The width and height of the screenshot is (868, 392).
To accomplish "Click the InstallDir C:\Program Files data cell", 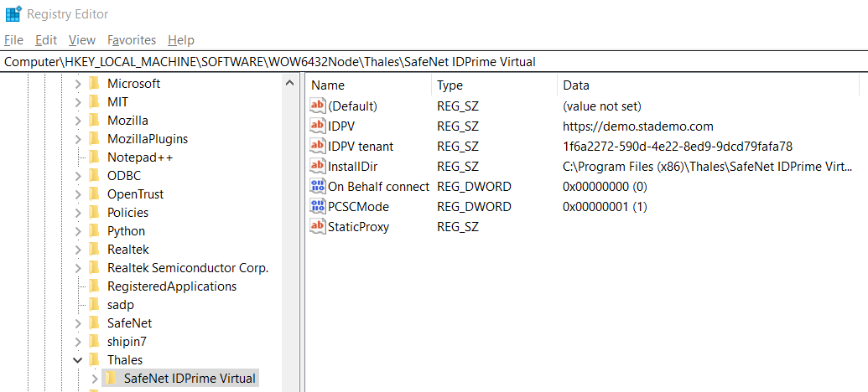I will click(708, 167).
